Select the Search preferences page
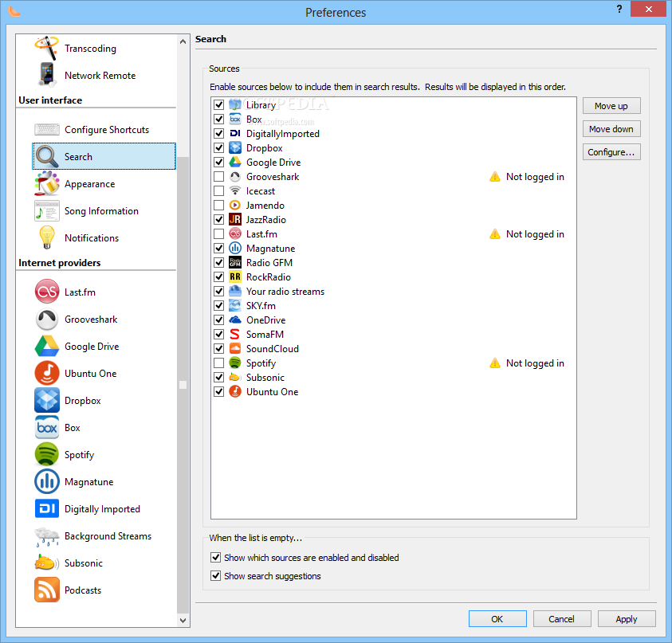 [x=104, y=156]
